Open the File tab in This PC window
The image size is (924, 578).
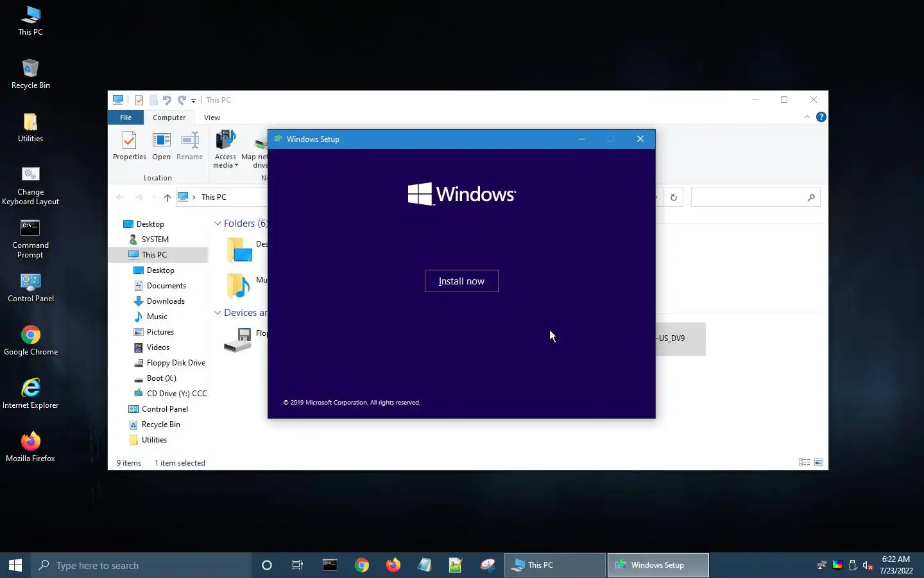[x=126, y=118]
